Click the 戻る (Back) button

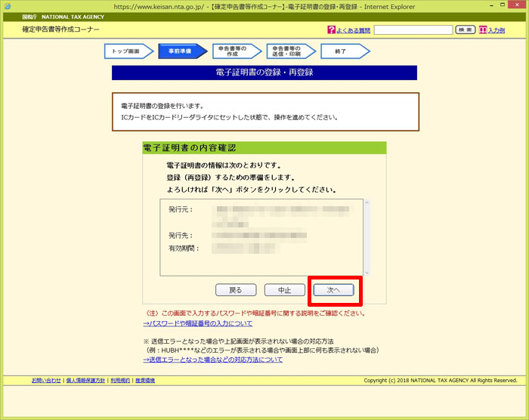(x=236, y=290)
